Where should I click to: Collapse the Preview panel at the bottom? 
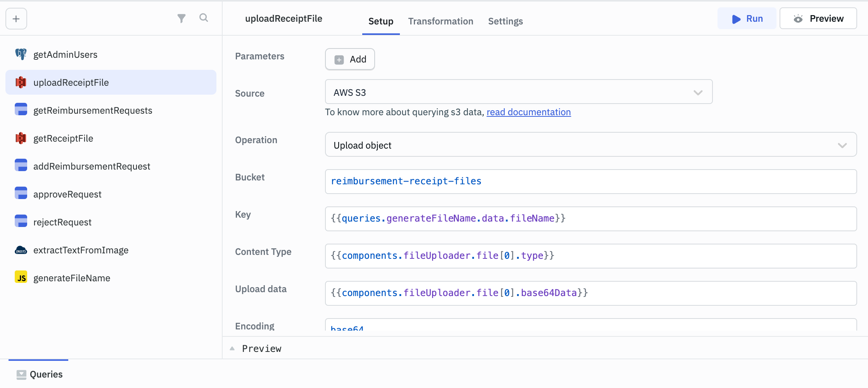pos(232,348)
